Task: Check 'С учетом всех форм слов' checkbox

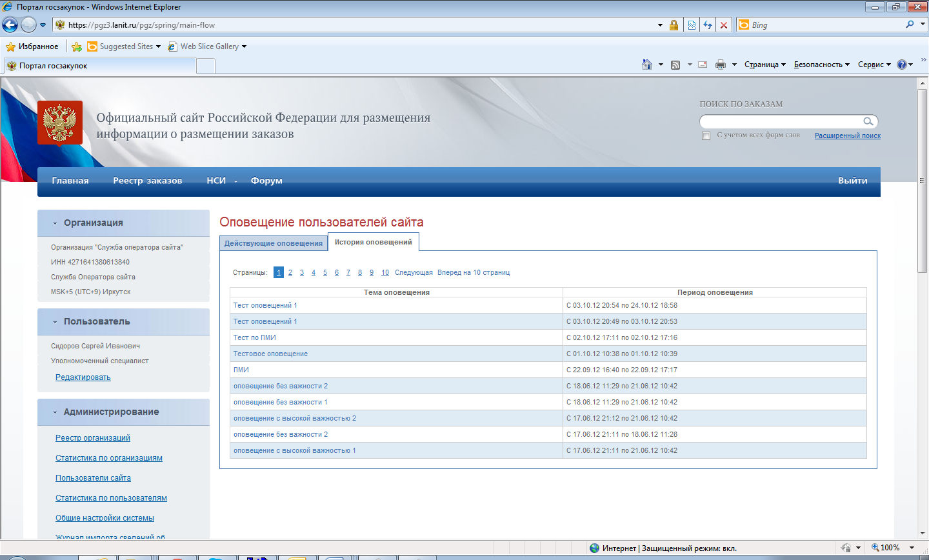Action: [706, 135]
